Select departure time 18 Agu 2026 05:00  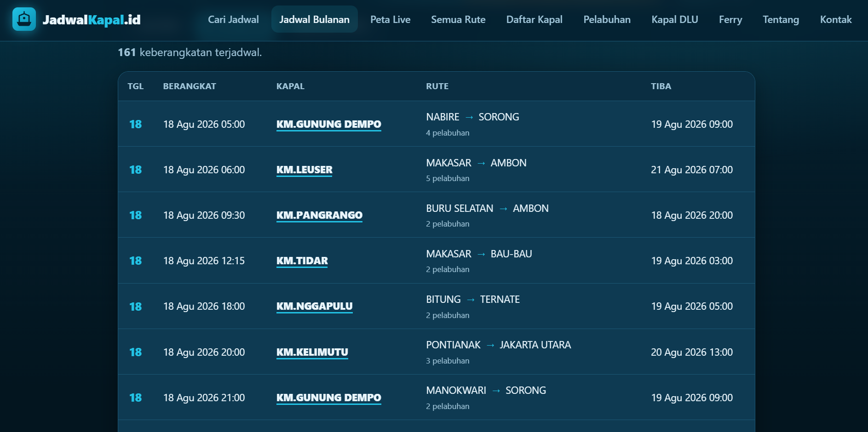(204, 124)
